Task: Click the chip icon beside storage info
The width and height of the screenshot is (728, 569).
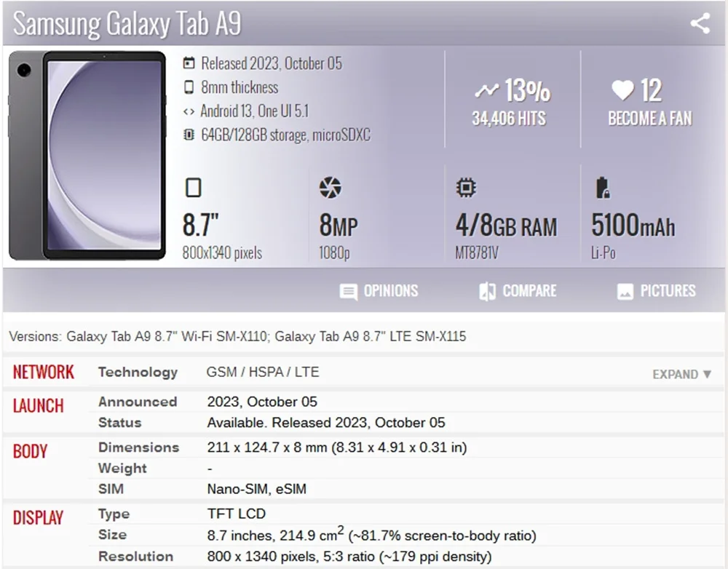Action: click(189, 135)
